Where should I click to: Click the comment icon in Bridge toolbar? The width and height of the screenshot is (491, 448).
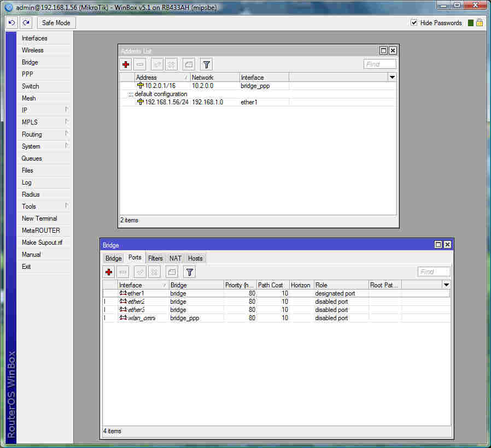pyautogui.click(x=172, y=272)
